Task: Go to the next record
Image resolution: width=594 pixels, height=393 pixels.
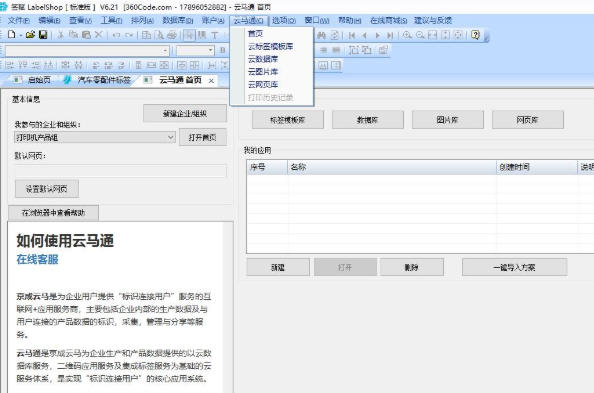Action: [x=377, y=35]
